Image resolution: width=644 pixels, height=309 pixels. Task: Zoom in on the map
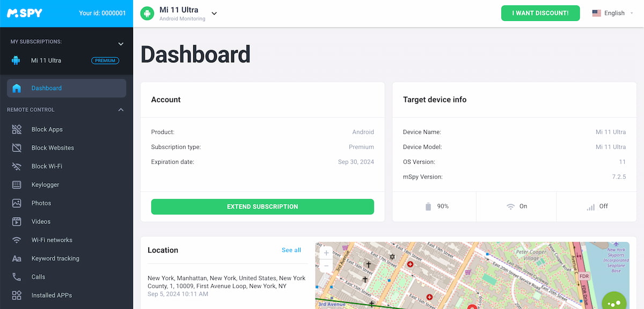326,253
